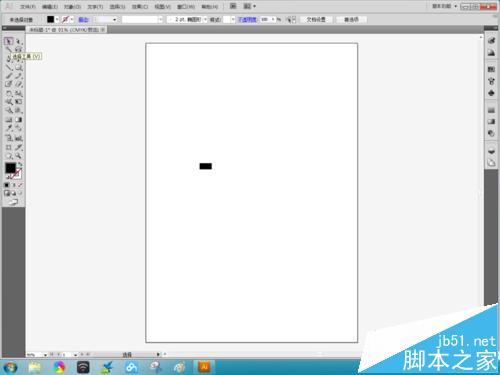Change the screen mode button
This screenshot has width=500, height=375.
click(13, 202)
